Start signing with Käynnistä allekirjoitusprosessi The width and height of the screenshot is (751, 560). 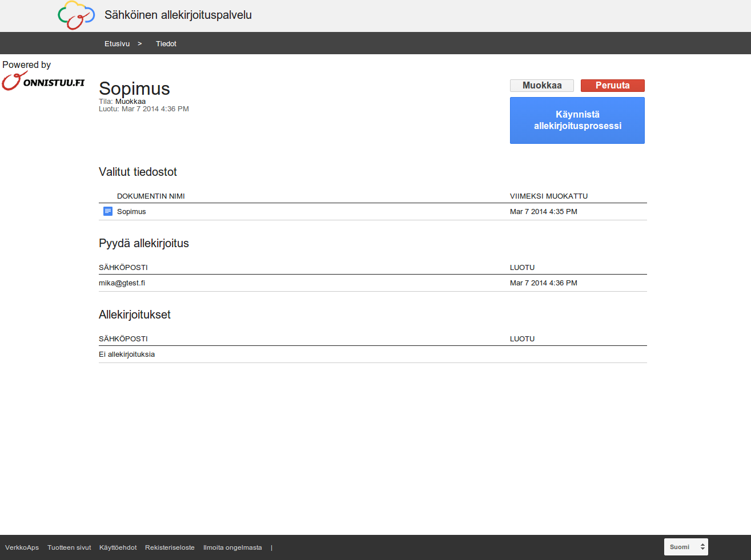[x=577, y=120]
